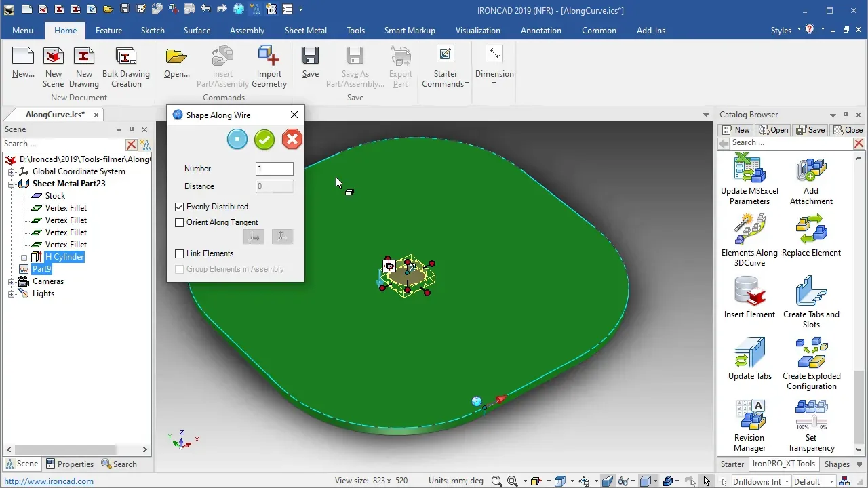Click the blue preview circle button in the dialog
This screenshot has width=868, height=488.
pos(237,140)
